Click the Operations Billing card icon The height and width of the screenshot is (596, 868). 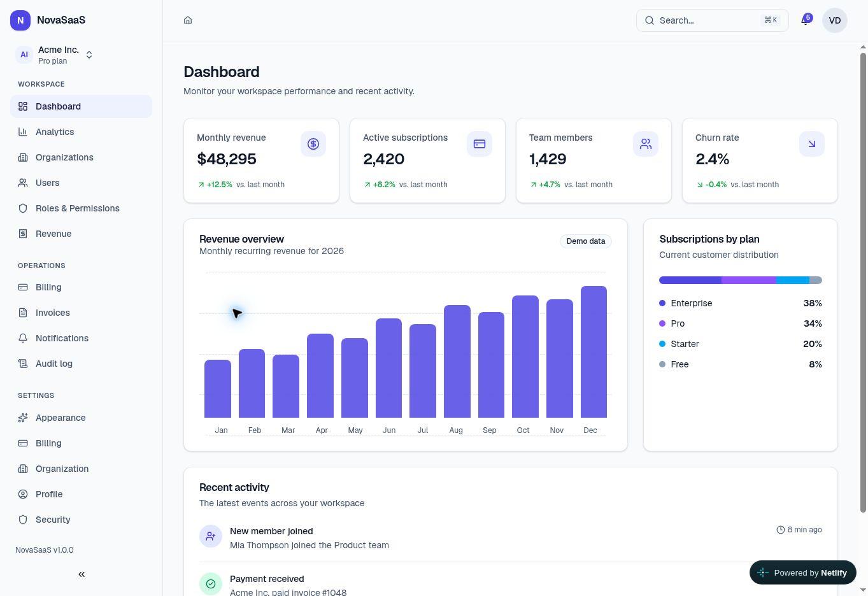pos(23,287)
